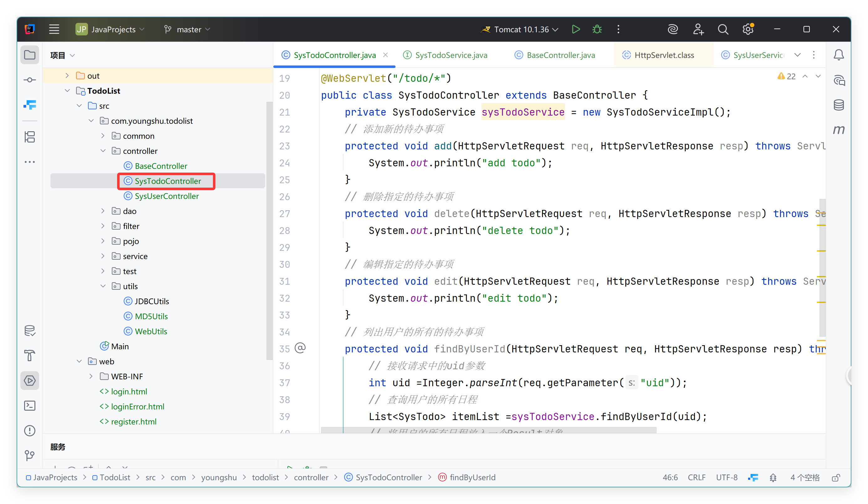Click the editor horizontal scrollbar
Image resolution: width=868 pixels, height=504 pixels.
(488, 430)
